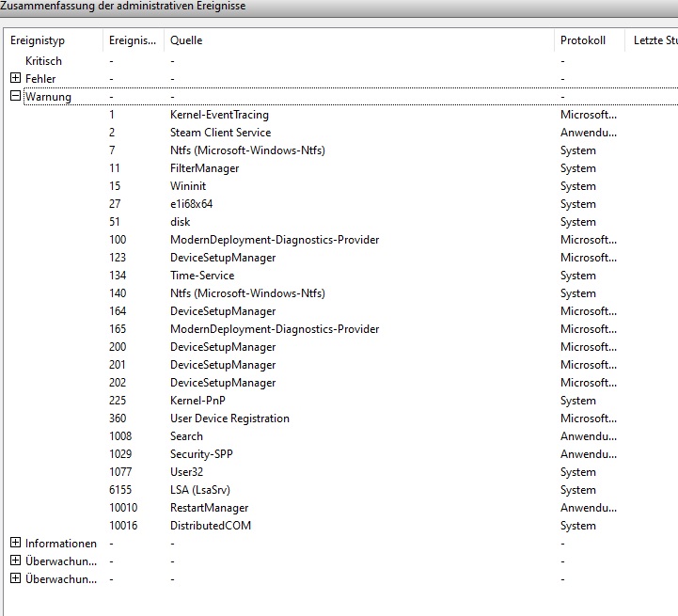Select the LSA (LsaSrv) event row
This screenshot has height=616, width=678.
pos(340,490)
